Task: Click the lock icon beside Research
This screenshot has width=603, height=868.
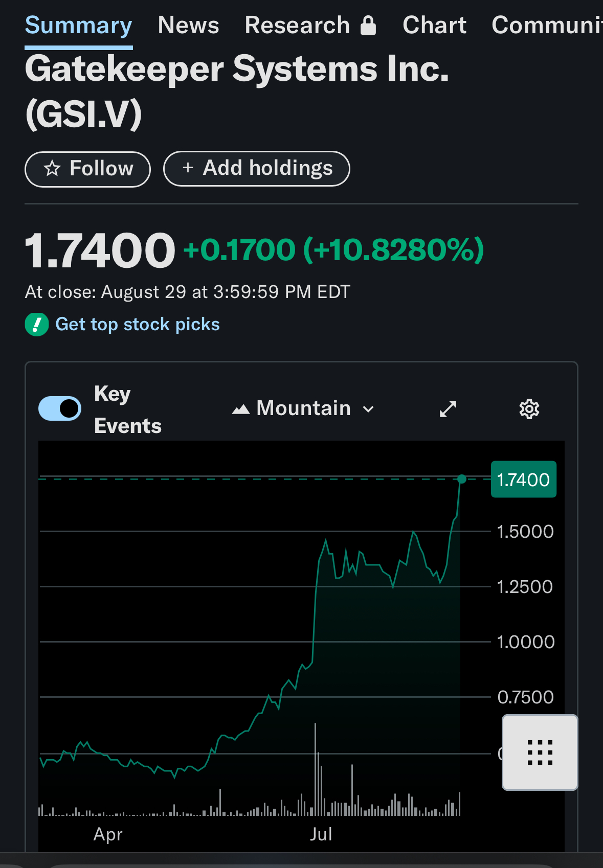Action: click(x=368, y=25)
